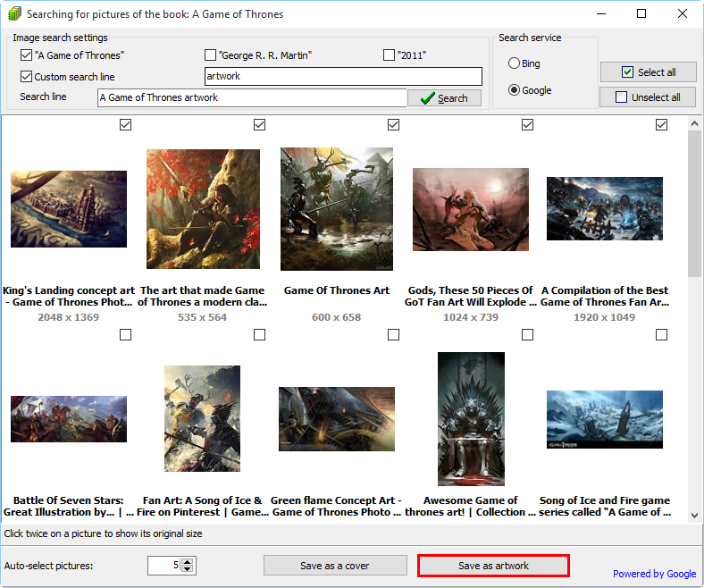Maximize the picture search window
The image size is (704, 588).
pyautogui.click(x=641, y=14)
